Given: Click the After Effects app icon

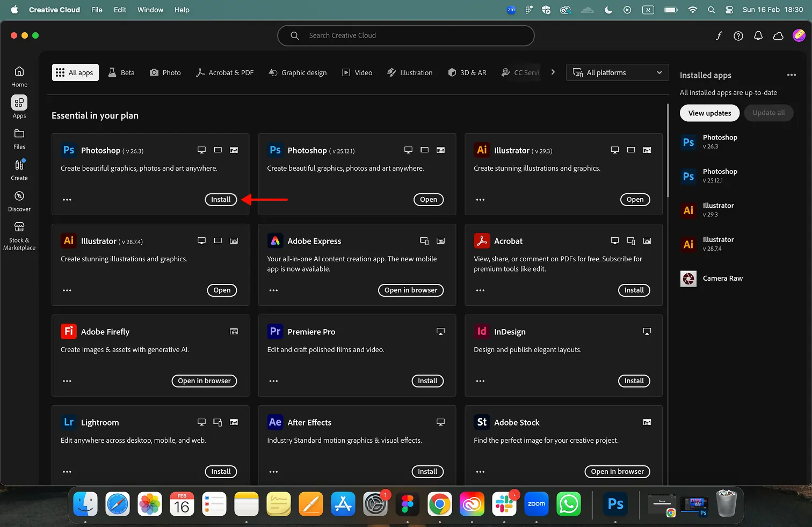Looking at the screenshot, I should 275,422.
